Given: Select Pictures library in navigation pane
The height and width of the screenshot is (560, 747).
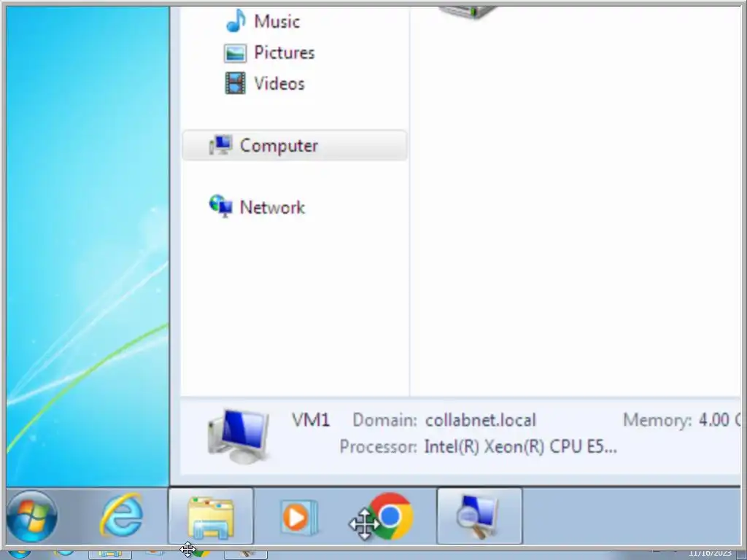Looking at the screenshot, I should point(285,52).
